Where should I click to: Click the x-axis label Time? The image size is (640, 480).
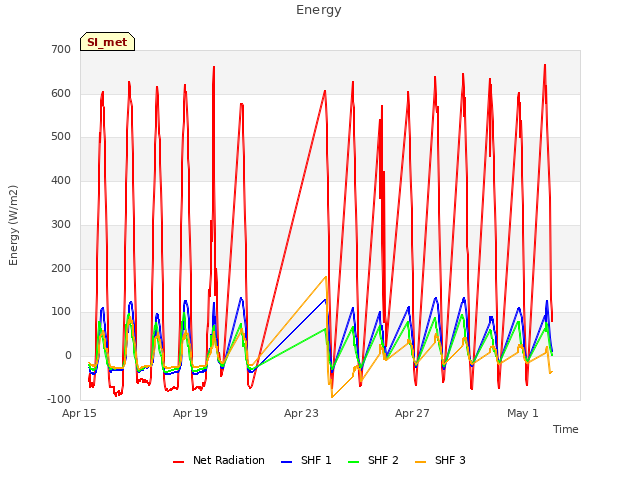click(566, 429)
